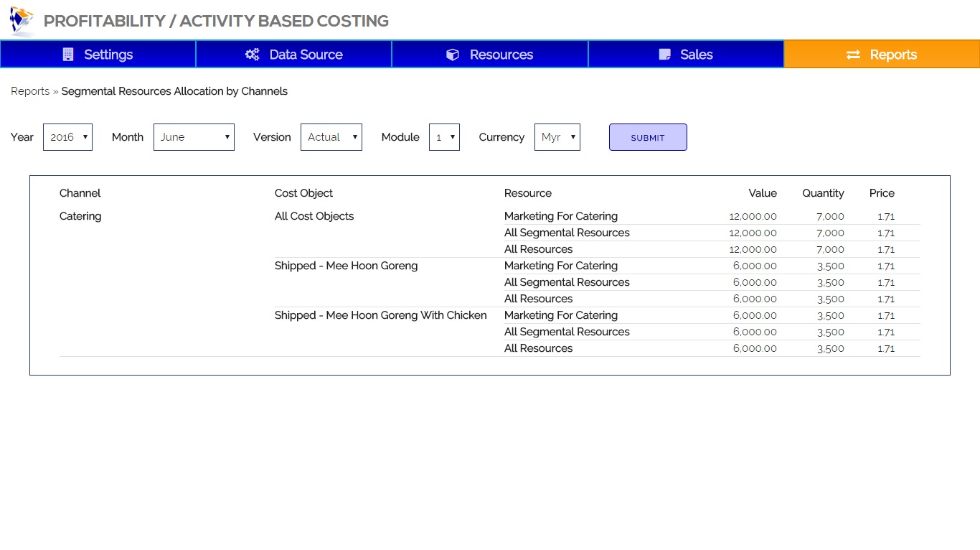Click the Channel column header
980x550 pixels.
pyautogui.click(x=80, y=193)
